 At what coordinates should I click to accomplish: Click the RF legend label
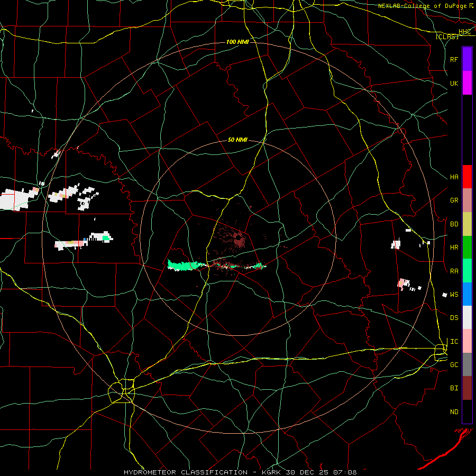click(x=454, y=59)
